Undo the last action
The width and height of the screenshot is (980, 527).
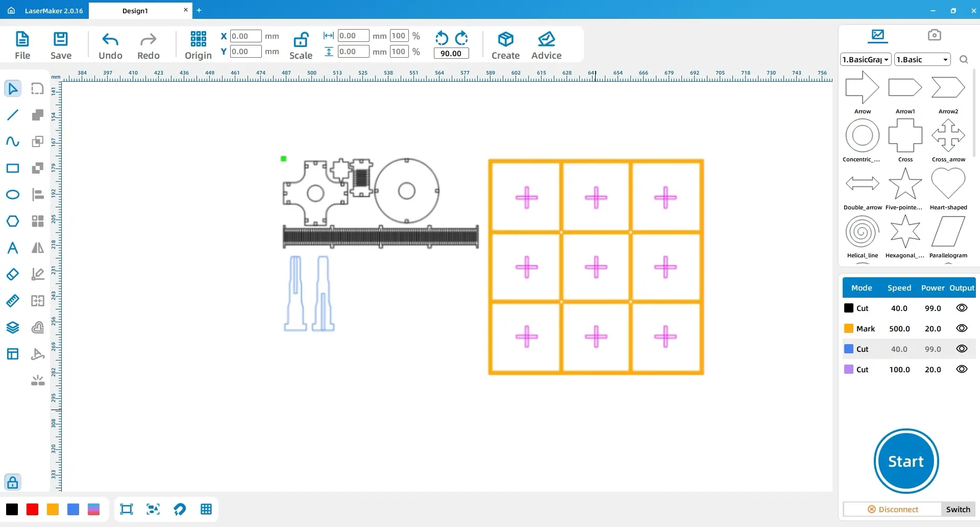tap(110, 45)
